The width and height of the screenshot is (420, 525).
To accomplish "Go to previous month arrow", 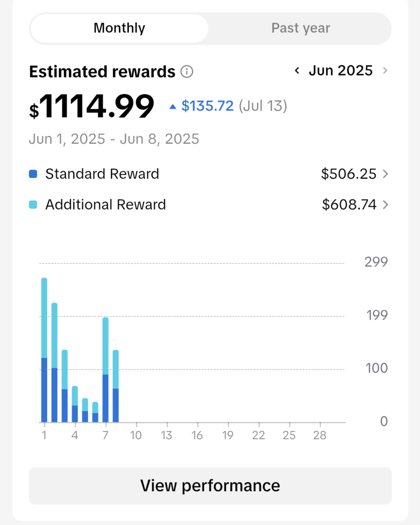I will point(297,71).
